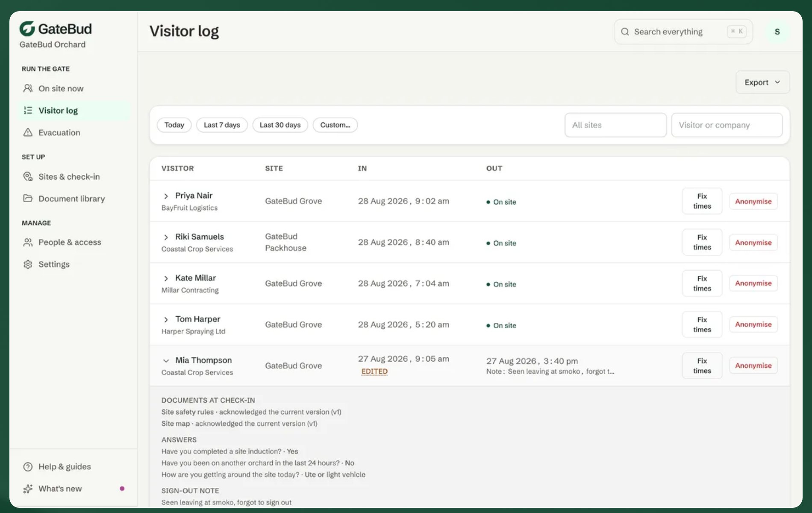This screenshot has width=812, height=513.
Task: Fix times for Mia Thompson
Action: click(x=702, y=366)
